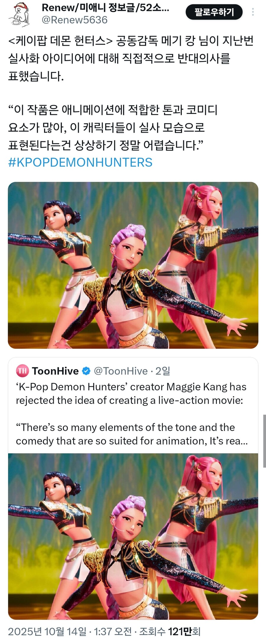The height and width of the screenshot is (644, 266).
Task: Open the @Renew5636 handle
Action: click(x=74, y=20)
